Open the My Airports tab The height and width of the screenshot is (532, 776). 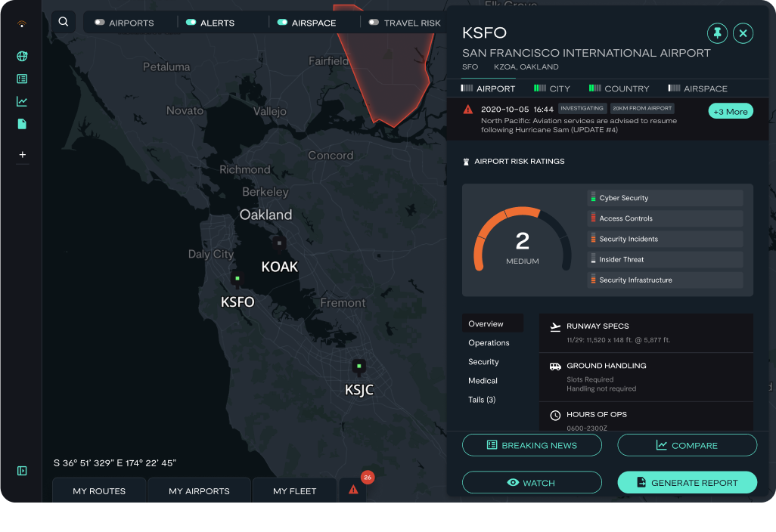pos(199,490)
